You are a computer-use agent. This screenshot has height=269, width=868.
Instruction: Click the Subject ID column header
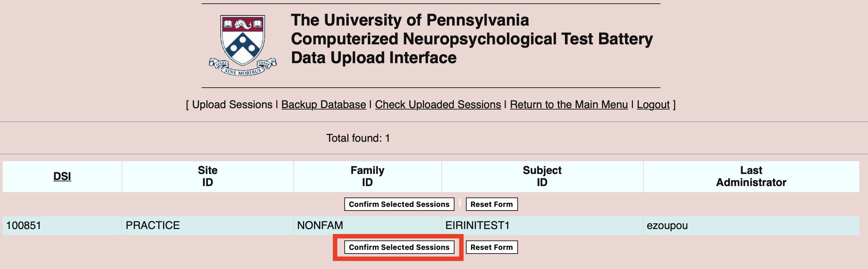point(542,176)
